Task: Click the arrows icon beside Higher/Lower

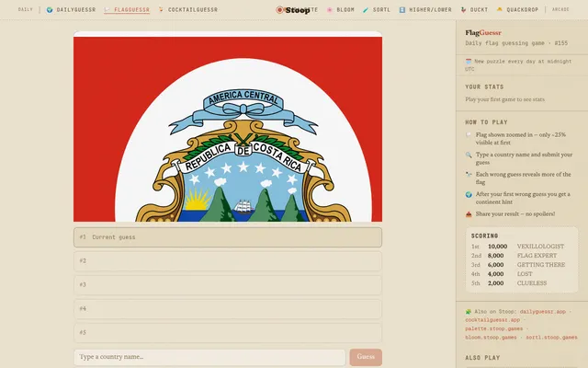Action: point(402,10)
